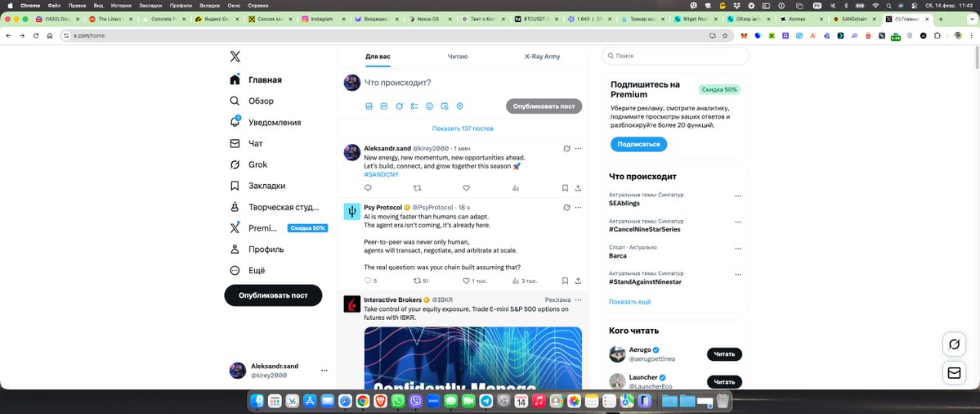Reload the page in Chrome
Image resolution: width=980 pixels, height=414 pixels.
coord(36,36)
